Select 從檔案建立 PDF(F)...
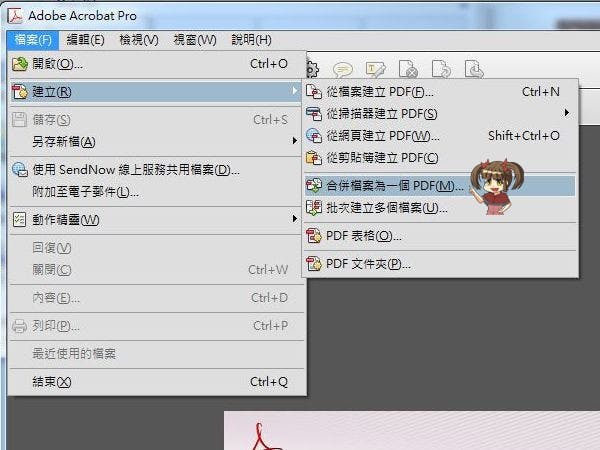 pyautogui.click(x=440, y=92)
